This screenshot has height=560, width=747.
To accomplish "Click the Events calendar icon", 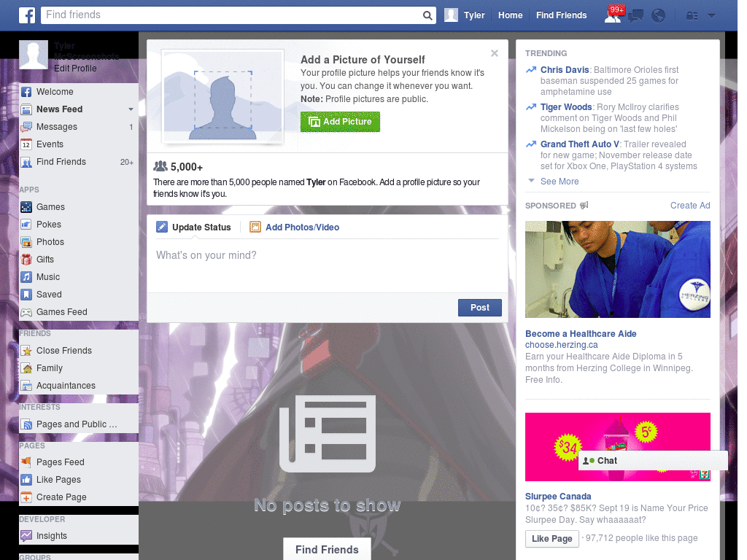I will [x=26, y=144].
